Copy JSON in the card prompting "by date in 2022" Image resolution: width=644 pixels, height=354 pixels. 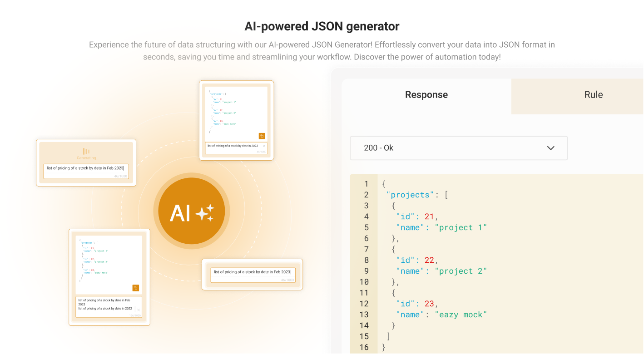pyautogui.click(x=135, y=288)
